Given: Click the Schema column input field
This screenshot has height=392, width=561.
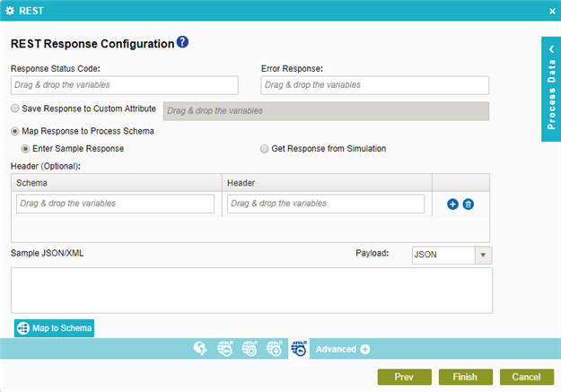Looking at the screenshot, I should click(x=115, y=204).
